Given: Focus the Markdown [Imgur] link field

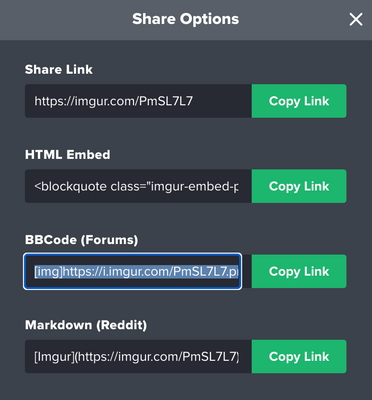Looking at the screenshot, I should point(138,356).
